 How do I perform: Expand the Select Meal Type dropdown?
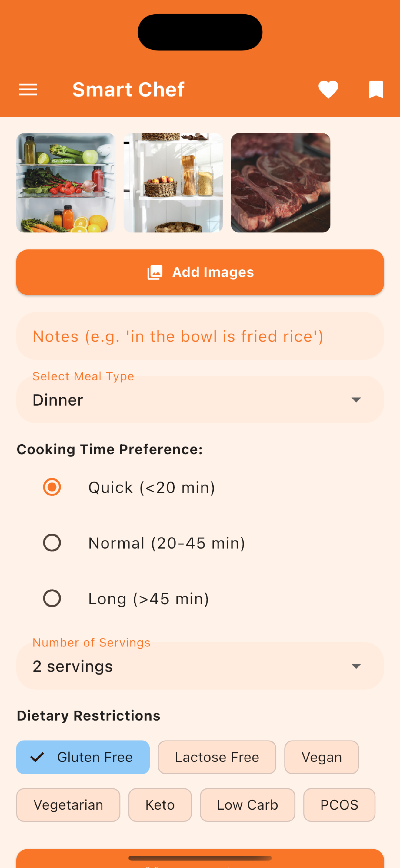click(200, 399)
